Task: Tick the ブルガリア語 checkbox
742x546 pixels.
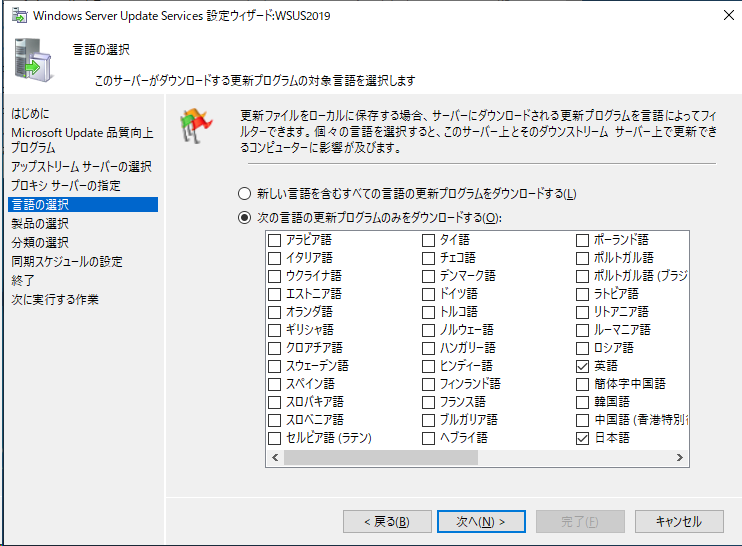Action: click(x=428, y=420)
